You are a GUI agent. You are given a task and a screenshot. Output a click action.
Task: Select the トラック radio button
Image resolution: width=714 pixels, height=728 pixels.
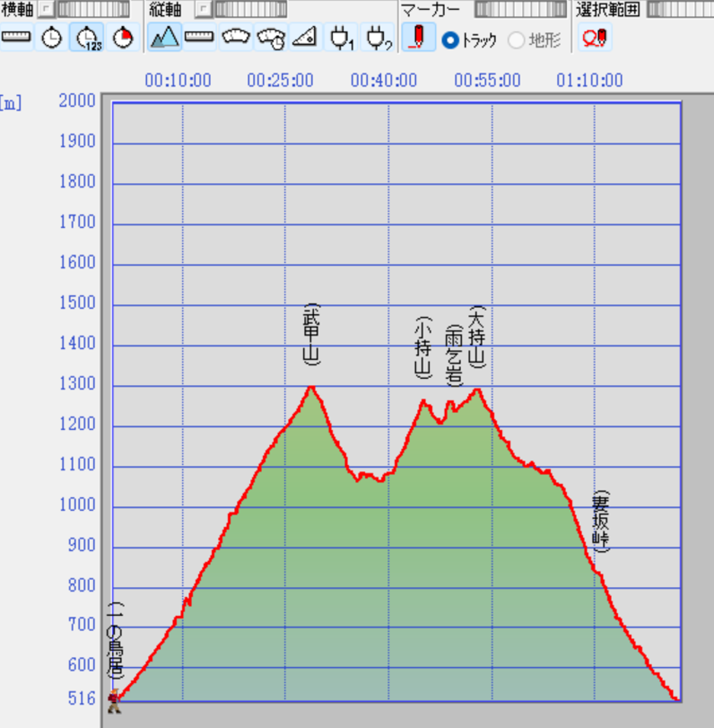[x=450, y=40]
